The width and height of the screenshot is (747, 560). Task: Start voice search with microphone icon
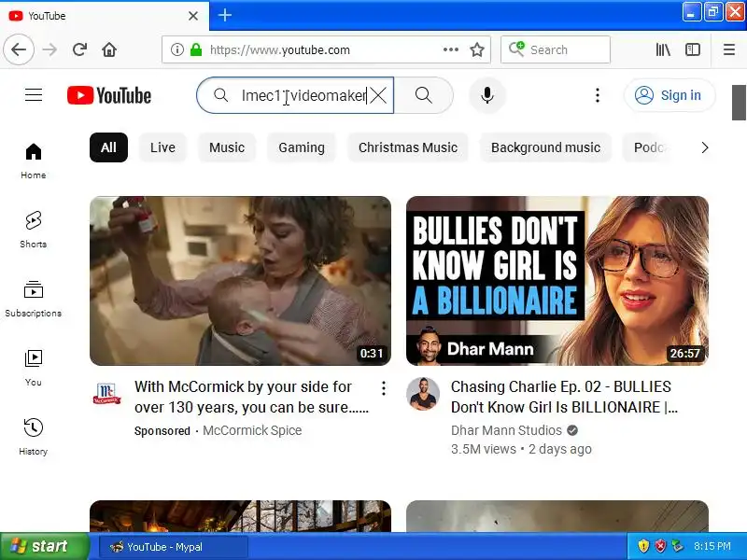[x=486, y=95]
